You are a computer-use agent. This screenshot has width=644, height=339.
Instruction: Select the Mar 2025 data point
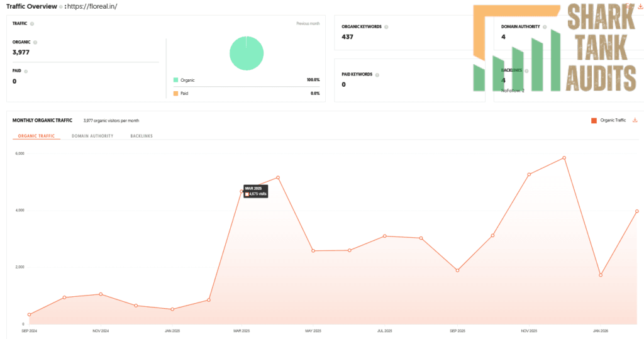coord(241,191)
